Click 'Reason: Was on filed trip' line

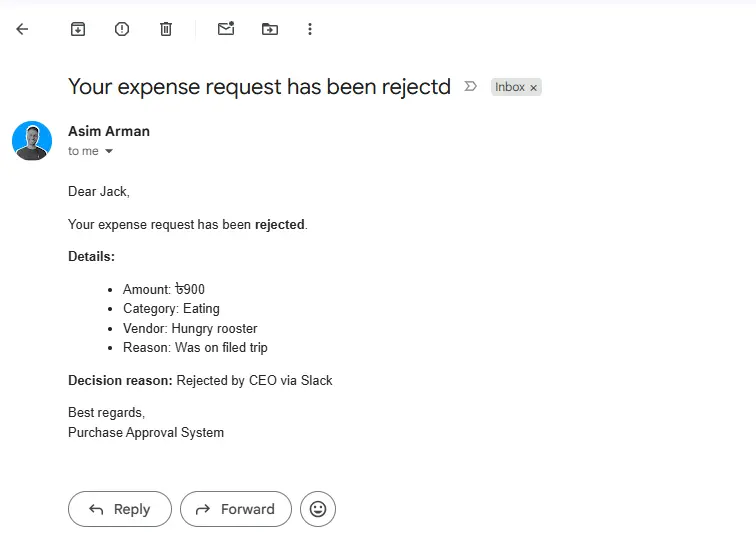click(x=195, y=348)
